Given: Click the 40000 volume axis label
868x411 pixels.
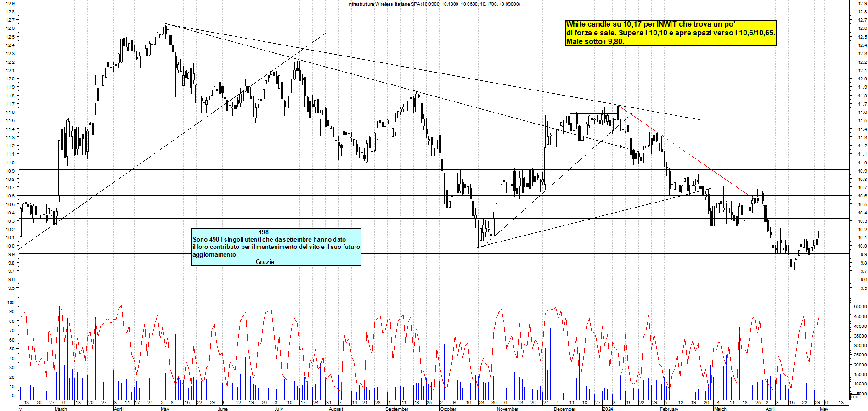Looking at the screenshot, I should pyautogui.click(x=860, y=327).
